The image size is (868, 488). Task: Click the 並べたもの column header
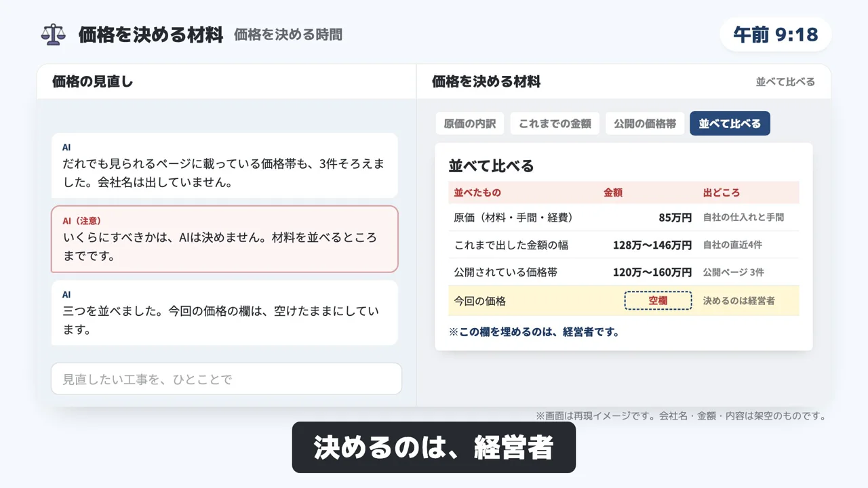click(477, 192)
